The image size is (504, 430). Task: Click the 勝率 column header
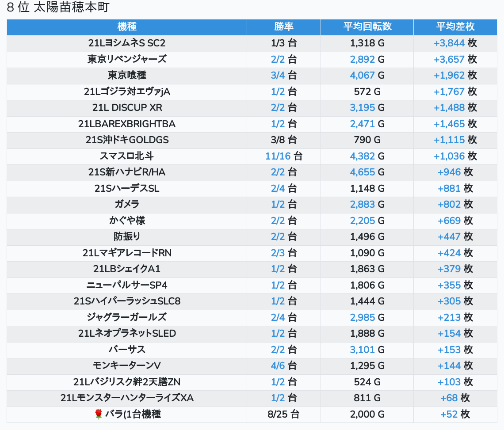tap(283, 27)
